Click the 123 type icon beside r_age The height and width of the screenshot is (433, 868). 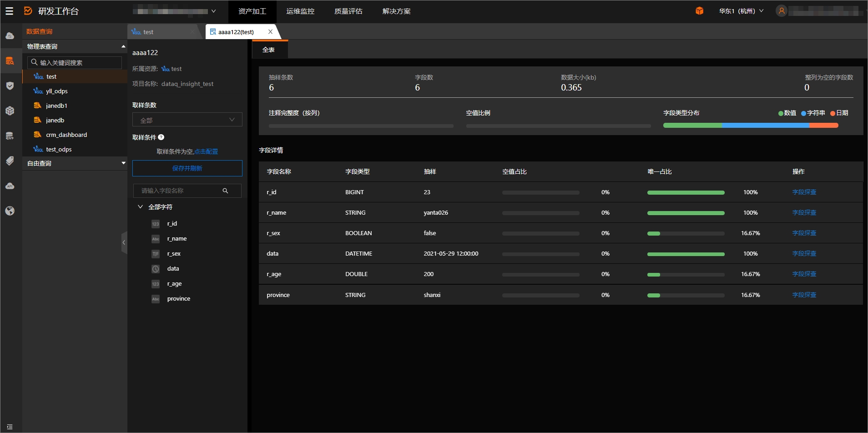click(x=156, y=284)
